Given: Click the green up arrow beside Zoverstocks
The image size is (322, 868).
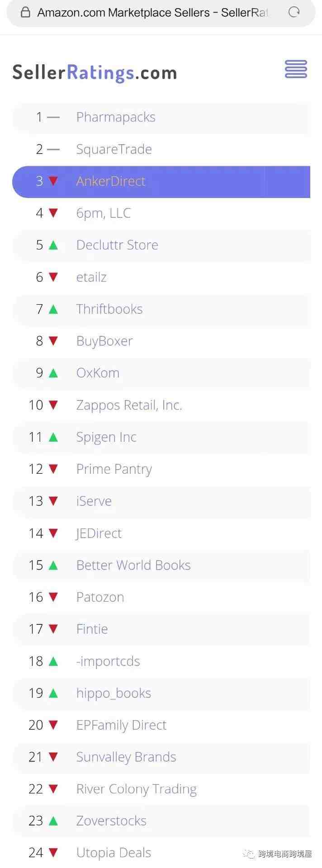Looking at the screenshot, I should pos(53,821).
